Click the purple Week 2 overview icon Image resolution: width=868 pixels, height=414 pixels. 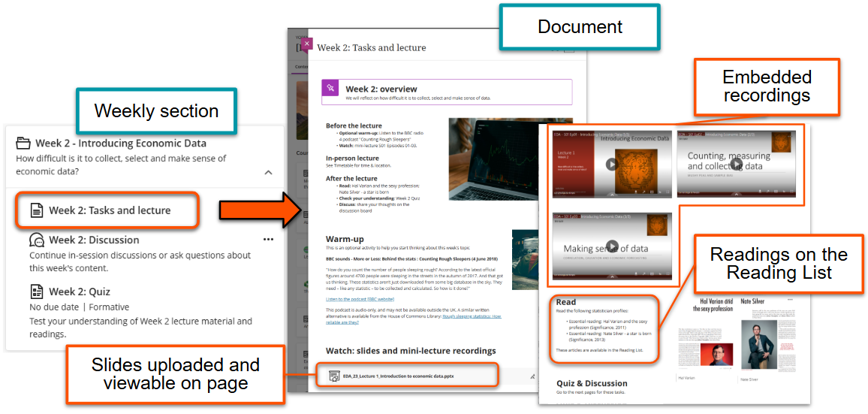pyautogui.click(x=331, y=89)
